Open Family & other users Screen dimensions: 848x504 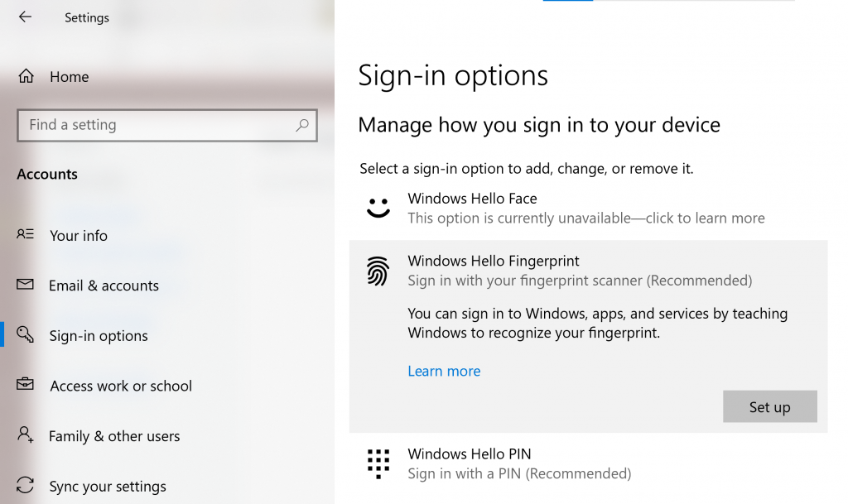point(114,436)
